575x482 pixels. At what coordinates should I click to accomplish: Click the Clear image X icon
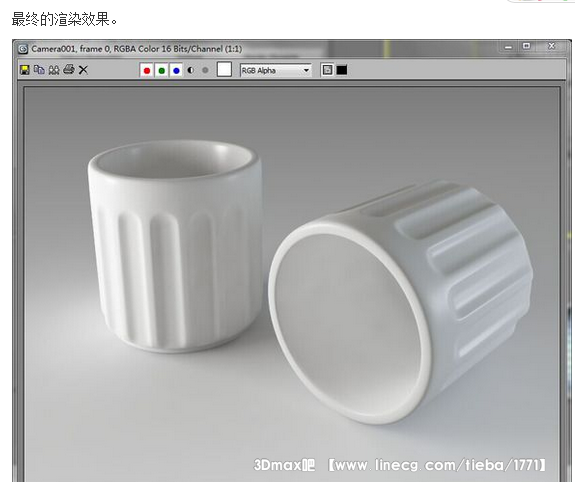83,70
